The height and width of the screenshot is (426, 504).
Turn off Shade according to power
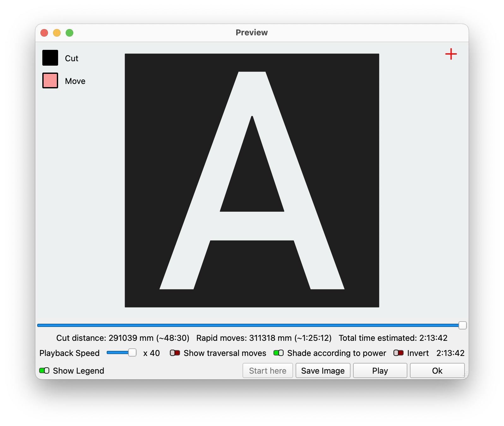(x=279, y=353)
